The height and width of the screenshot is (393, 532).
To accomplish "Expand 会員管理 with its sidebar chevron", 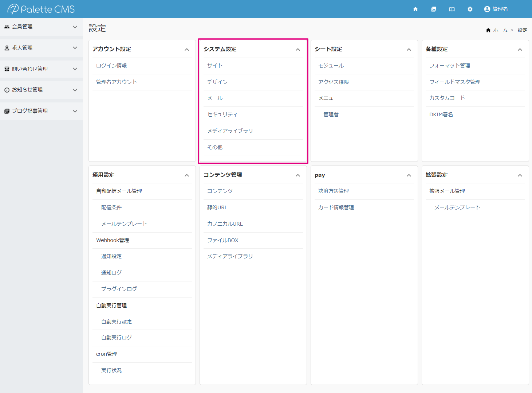I will click(x=75, y=27).
